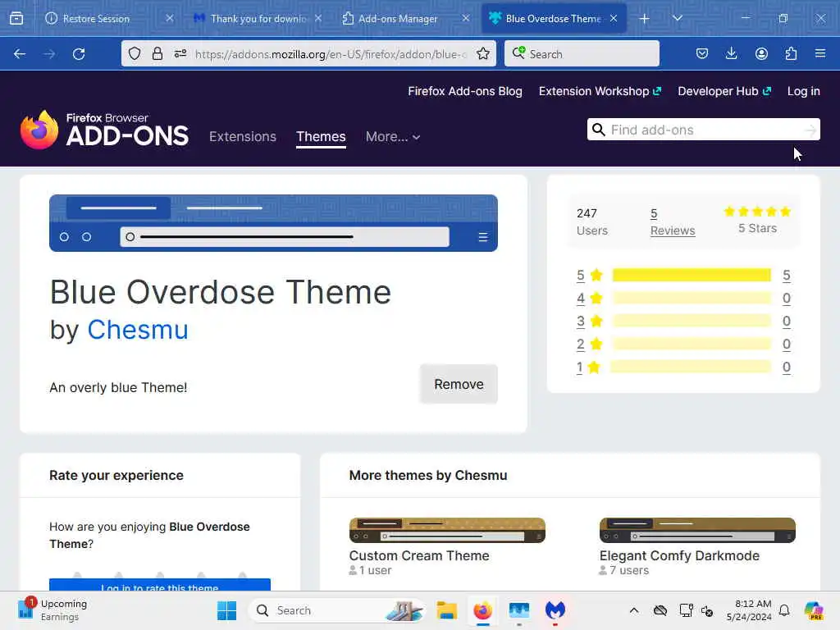Open the Firefox View icon in the tab strip

click(x=16, y=19)
